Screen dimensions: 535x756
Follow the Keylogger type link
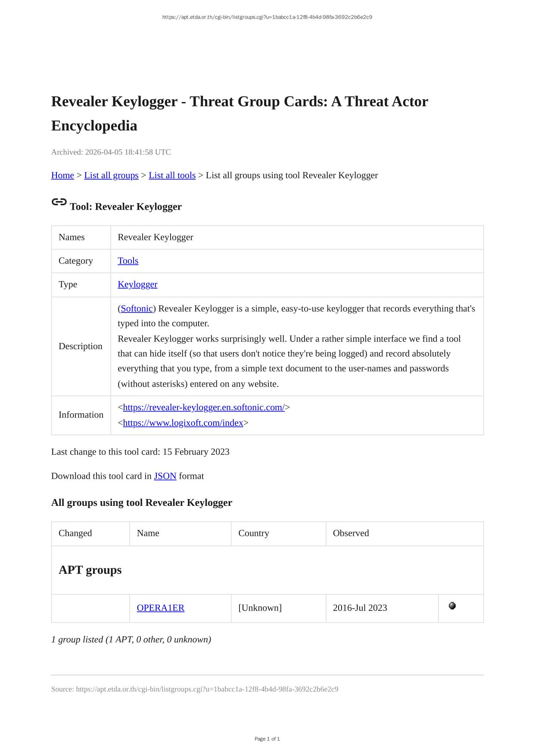coord(137,284)
